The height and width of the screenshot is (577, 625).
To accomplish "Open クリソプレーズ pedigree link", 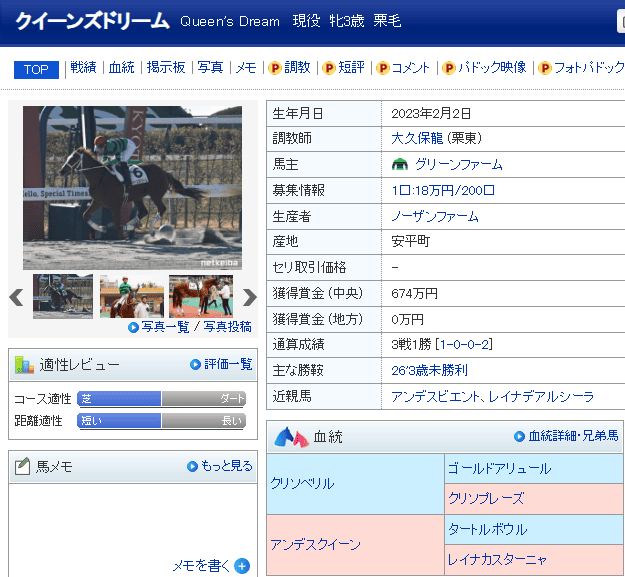I will (486, 498).
